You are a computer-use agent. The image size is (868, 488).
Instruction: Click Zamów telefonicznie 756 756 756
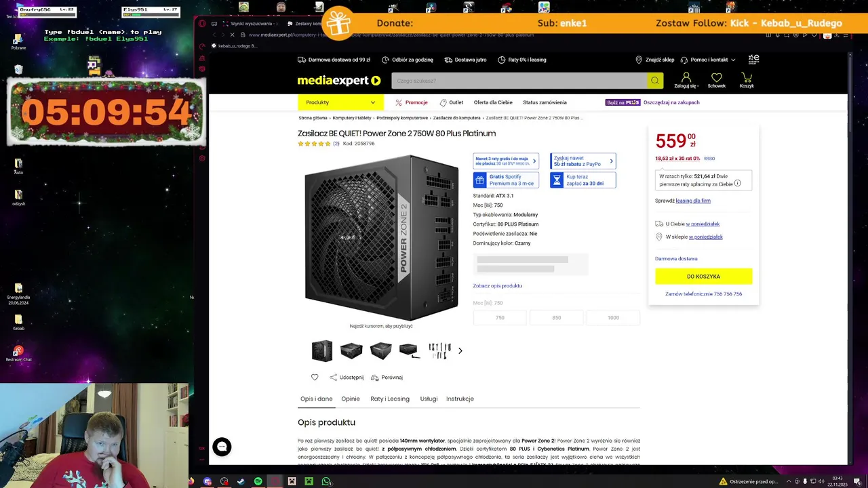pyautogui.click(x=703, y=294)
